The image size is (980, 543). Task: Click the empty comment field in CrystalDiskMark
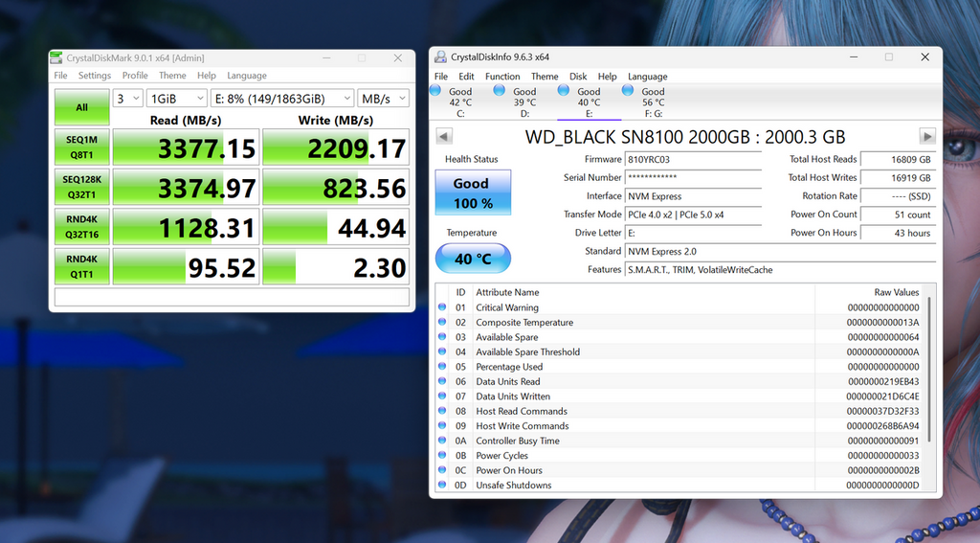click(232, 297)
